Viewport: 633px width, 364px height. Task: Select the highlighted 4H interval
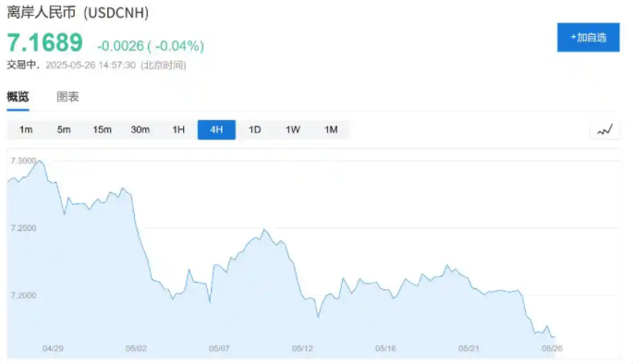216,130
